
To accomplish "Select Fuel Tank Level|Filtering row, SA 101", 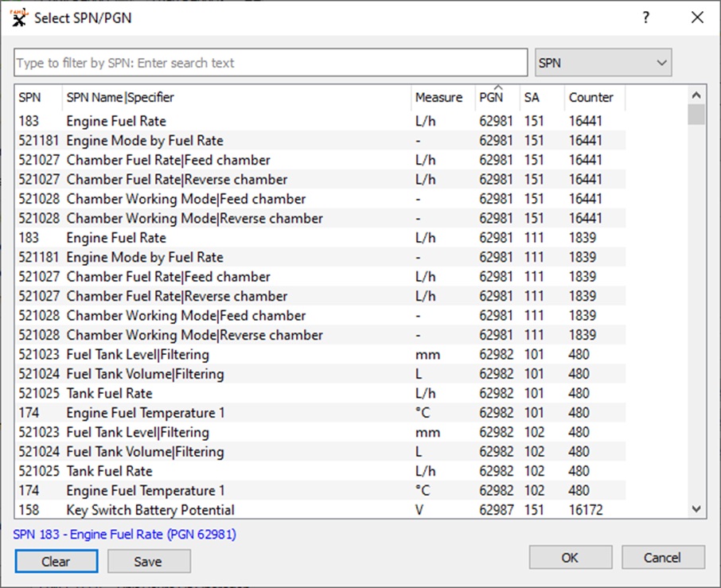I will pos(321,354).
